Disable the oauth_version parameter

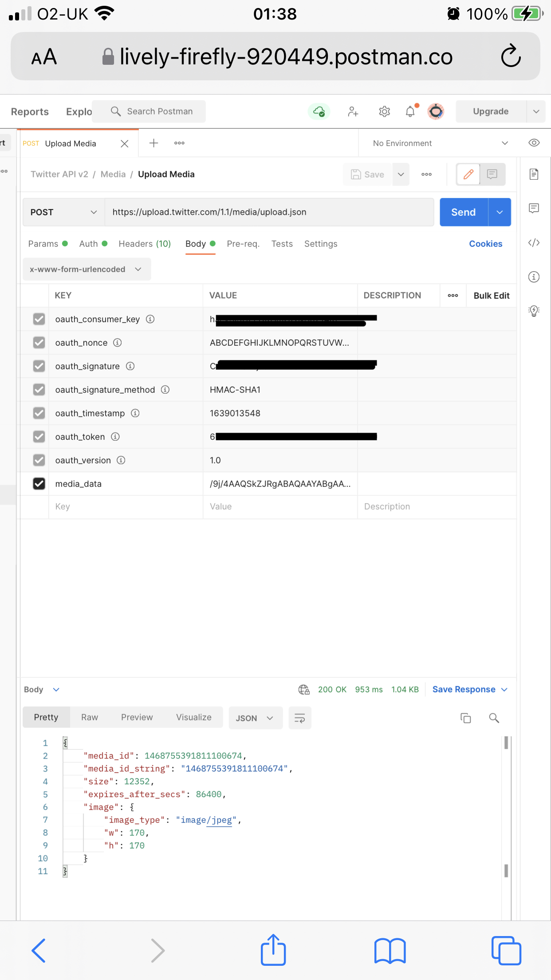point(39,460)
